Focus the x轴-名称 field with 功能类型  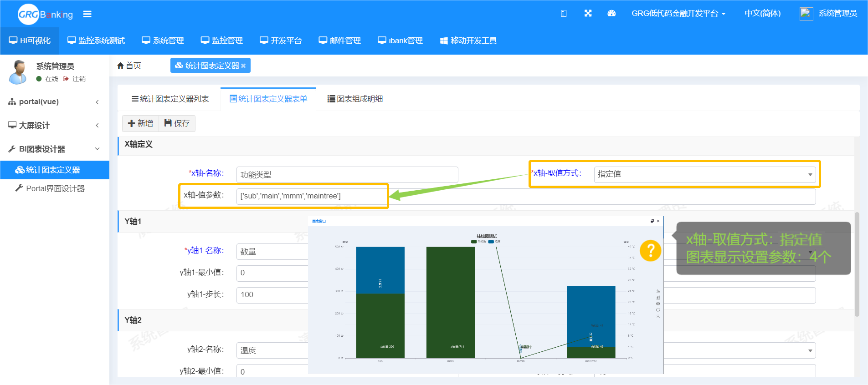(347, 175)
